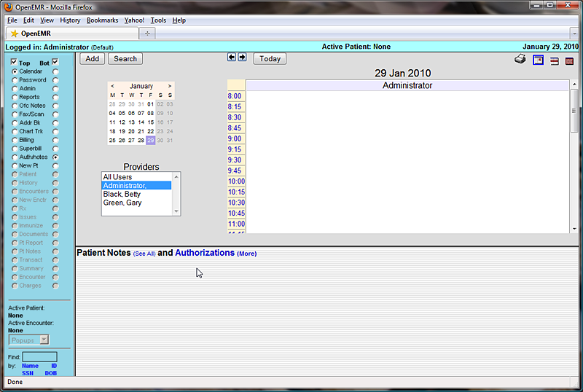Image resolution: width=583 pixels, height=392 pixels.
Task: Select Fax/Scan bottom radio button
Action: (x=55, y=114)
